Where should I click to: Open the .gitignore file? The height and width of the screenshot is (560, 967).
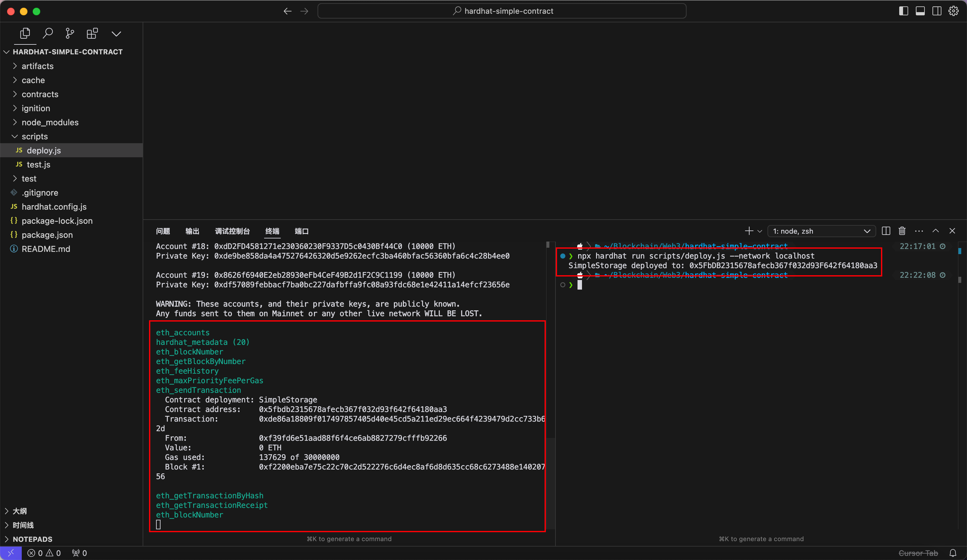[x=71, y=192]
